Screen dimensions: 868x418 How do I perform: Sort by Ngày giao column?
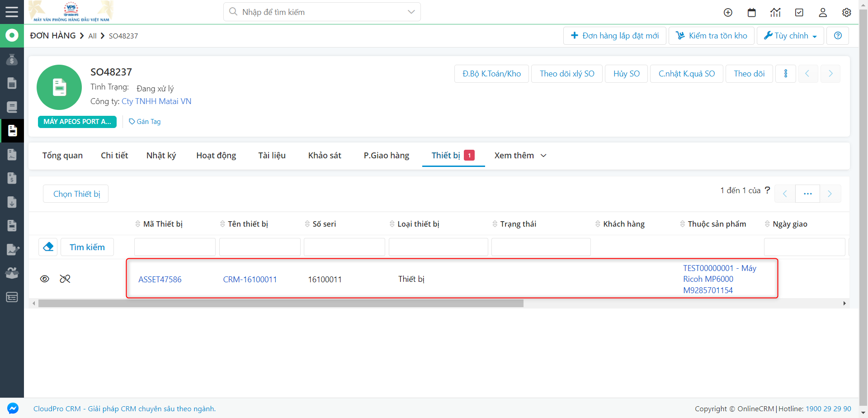point(786,224)
